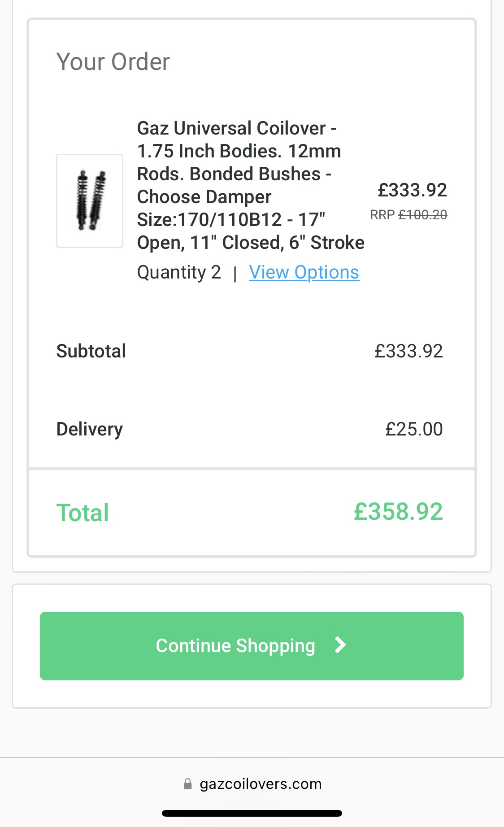Tap the divider pipe beside View Options
Screen dimensions: 504x827
click(235, 273)
